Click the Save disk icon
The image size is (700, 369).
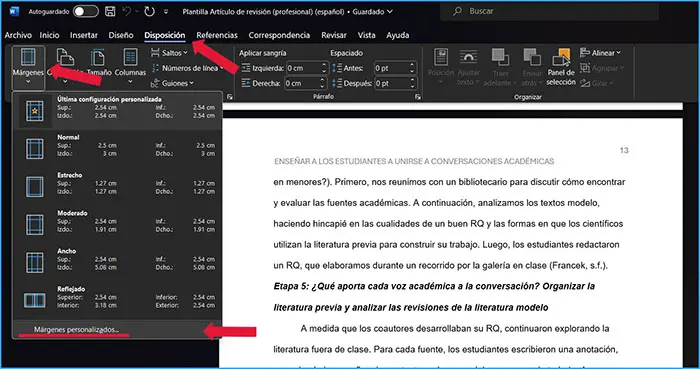110,12
